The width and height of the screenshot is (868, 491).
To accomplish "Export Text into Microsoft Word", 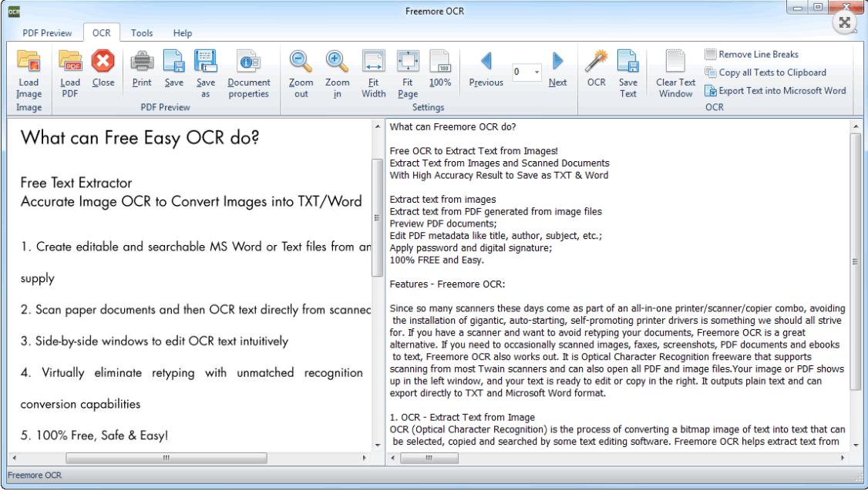I will tap(775, 91).
